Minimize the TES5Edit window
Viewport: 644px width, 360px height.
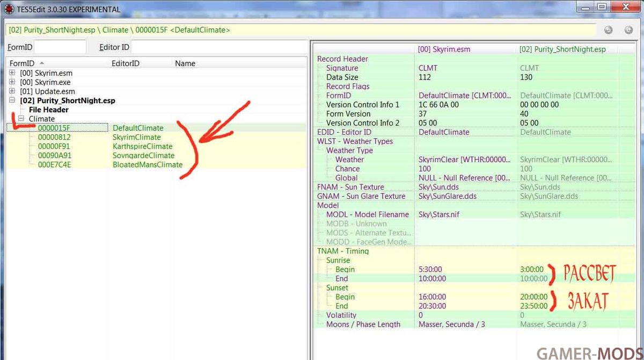[585, 6]
